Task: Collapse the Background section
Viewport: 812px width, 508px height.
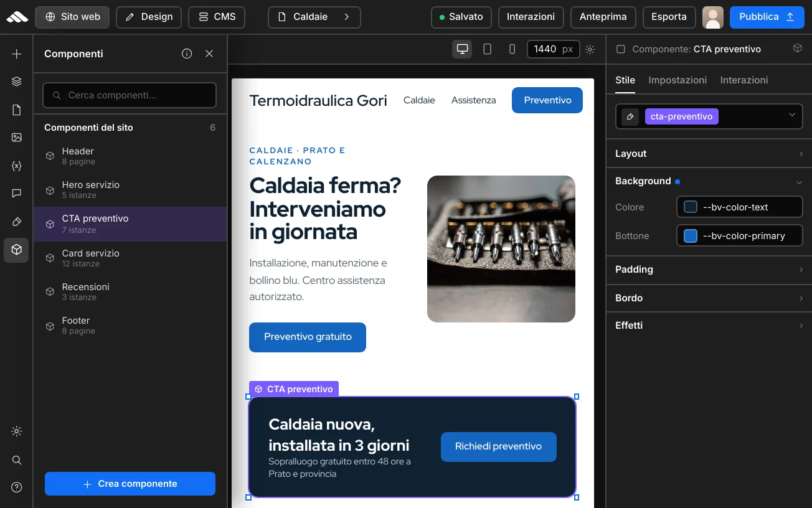Action: [x=709, y=181]
